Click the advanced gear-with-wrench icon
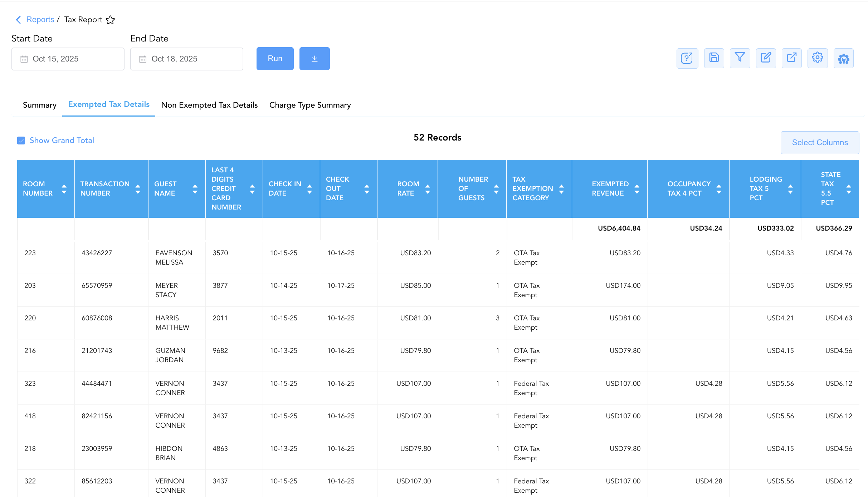 click(843, 58)
